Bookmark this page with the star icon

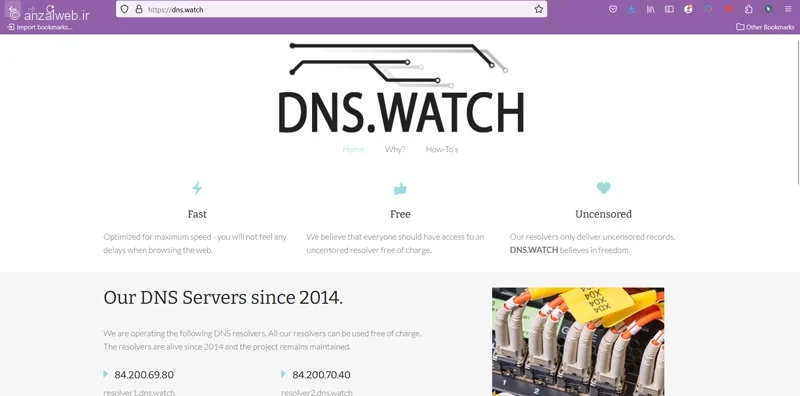[539, 9]
